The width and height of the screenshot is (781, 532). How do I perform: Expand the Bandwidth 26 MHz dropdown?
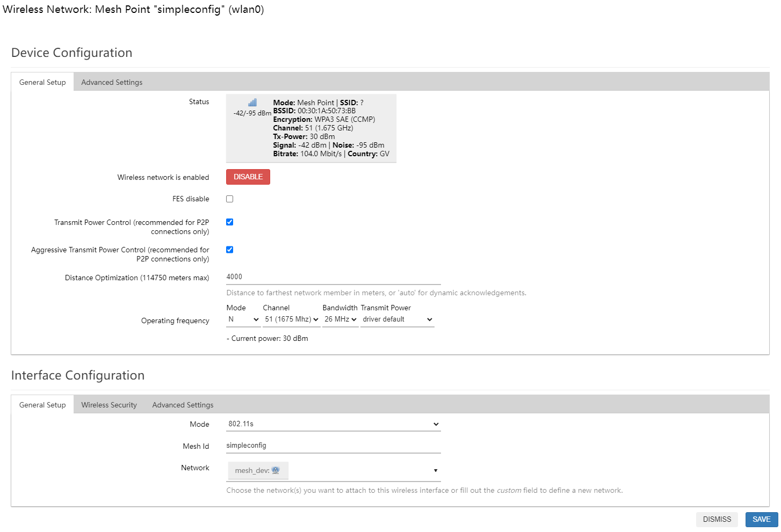[x=340, y=319]
